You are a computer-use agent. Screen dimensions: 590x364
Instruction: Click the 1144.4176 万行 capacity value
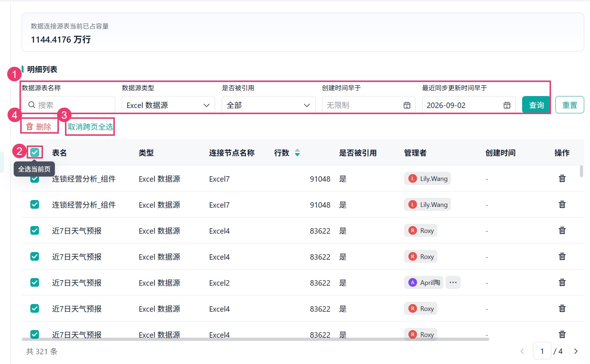(x=61, y=39)
